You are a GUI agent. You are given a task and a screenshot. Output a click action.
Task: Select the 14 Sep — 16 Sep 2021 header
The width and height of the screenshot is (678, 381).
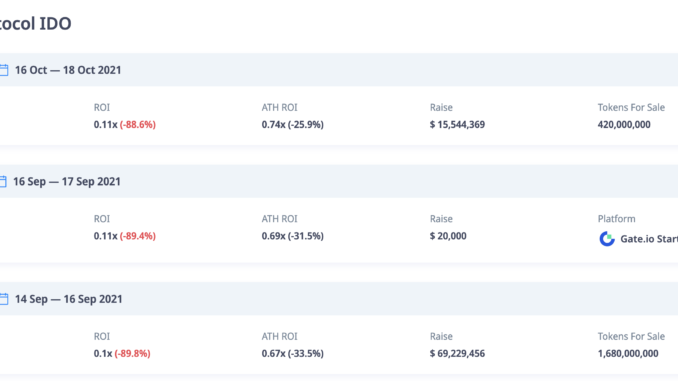pos(339,299)
